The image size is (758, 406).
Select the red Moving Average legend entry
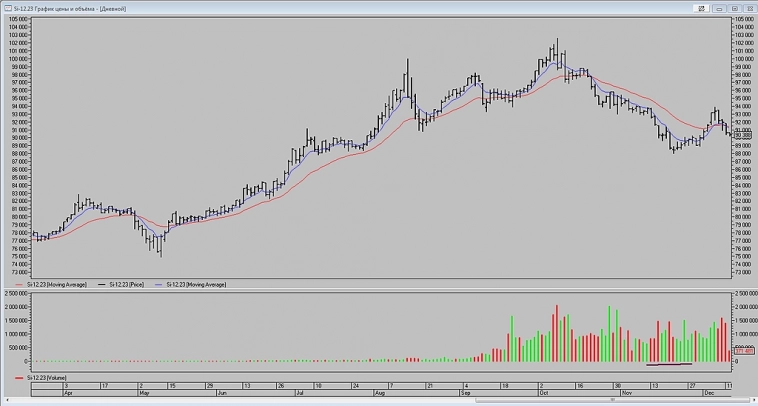point(51,285)
